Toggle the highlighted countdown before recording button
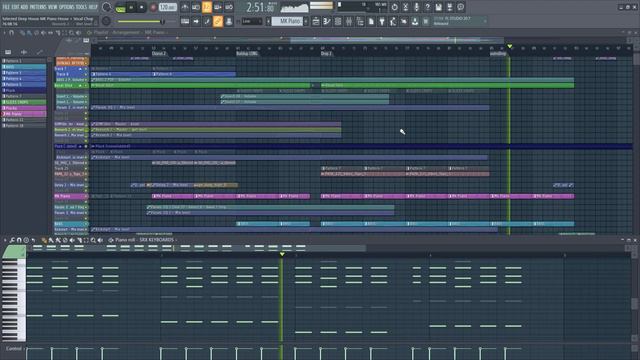Screen dimensions: 640x360 coord(207,7)
